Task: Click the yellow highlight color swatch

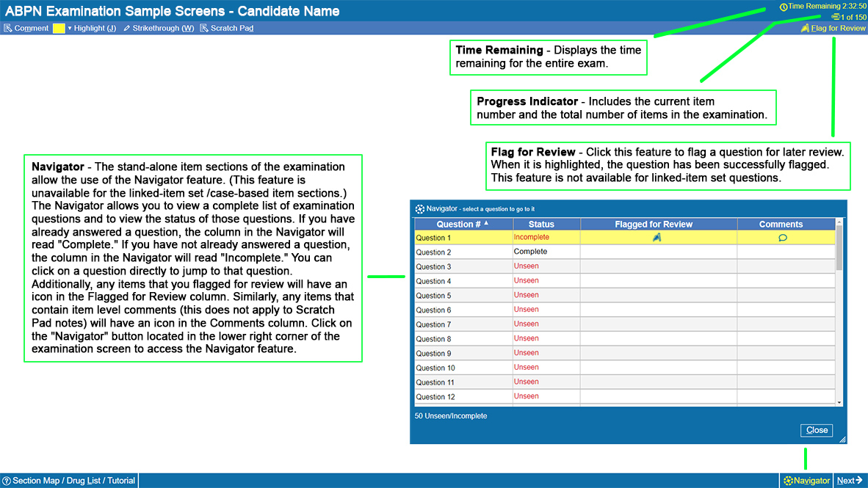Action: (59, 29)
